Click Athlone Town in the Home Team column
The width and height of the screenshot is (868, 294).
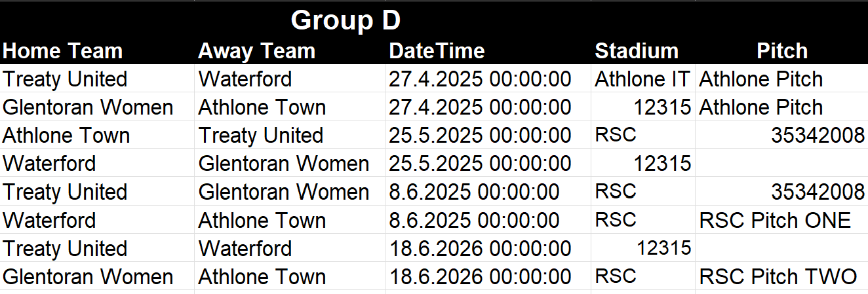66,136
